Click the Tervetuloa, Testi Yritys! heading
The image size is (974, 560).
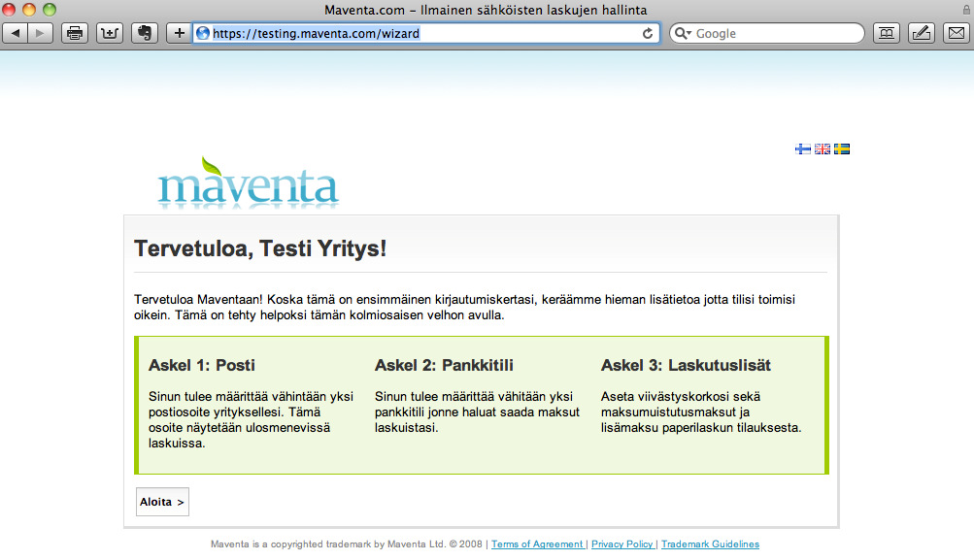(260, 248)
